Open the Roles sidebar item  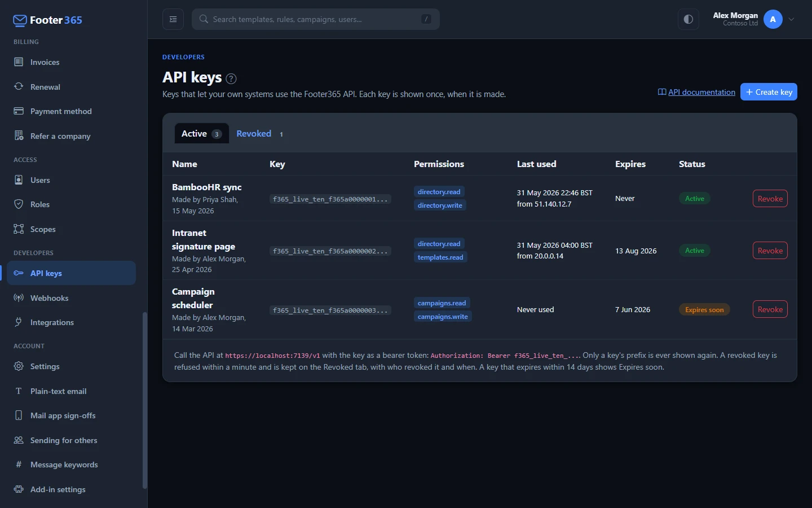[71, 204]
